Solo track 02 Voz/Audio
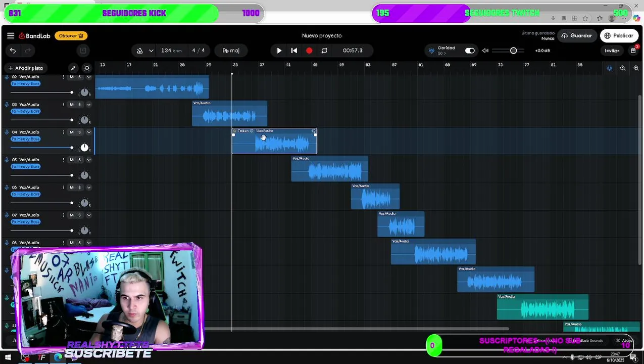The height and width of the screenshot is (364, 644). (x=79, y=77)
